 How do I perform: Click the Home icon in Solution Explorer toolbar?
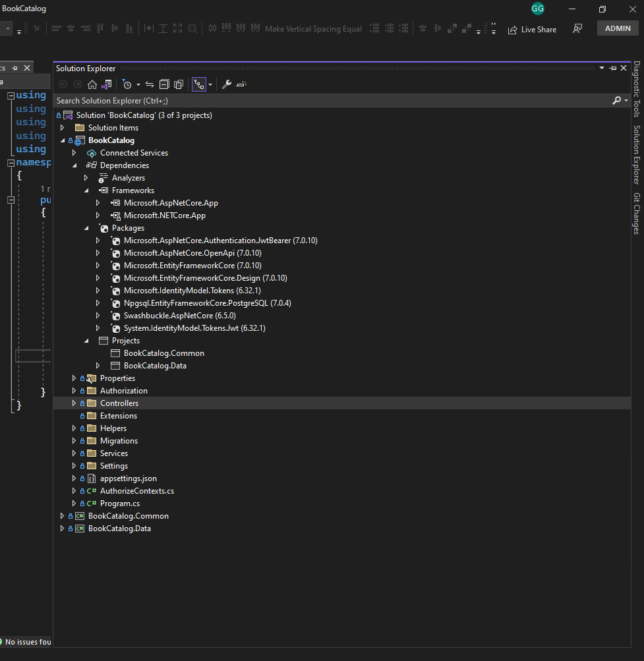coord(92,84)
